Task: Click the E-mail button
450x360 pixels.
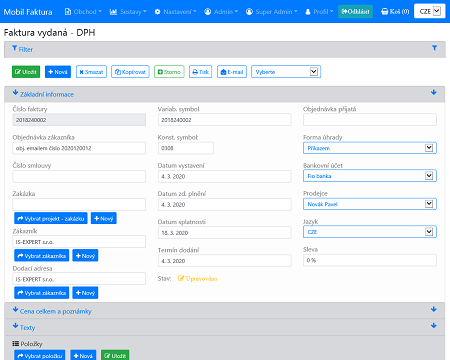Action: coord(232,72)
